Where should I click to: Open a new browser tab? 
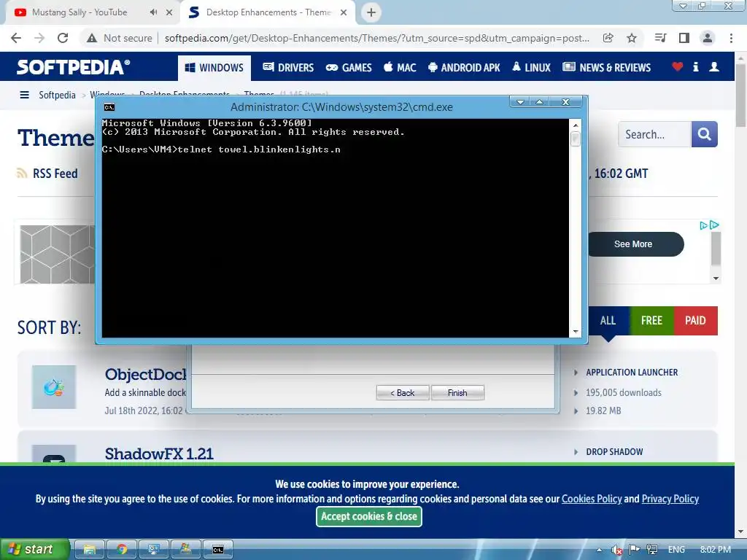(371, 12)
